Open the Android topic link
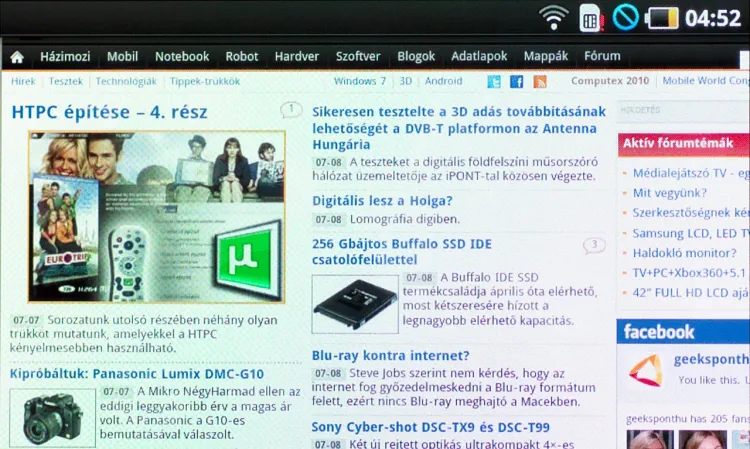750x449 pixels. pos(443,81)
